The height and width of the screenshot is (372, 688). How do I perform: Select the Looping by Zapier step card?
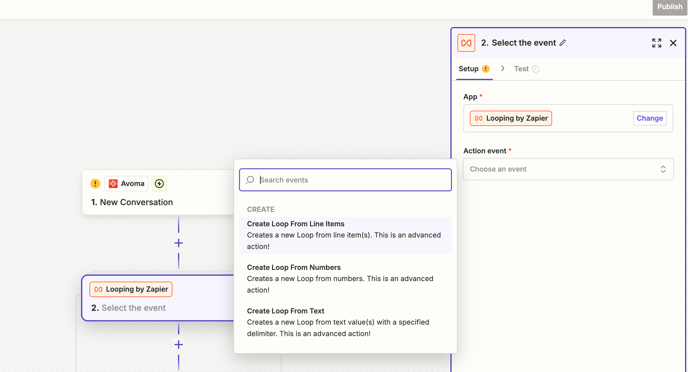click(159, 298)
